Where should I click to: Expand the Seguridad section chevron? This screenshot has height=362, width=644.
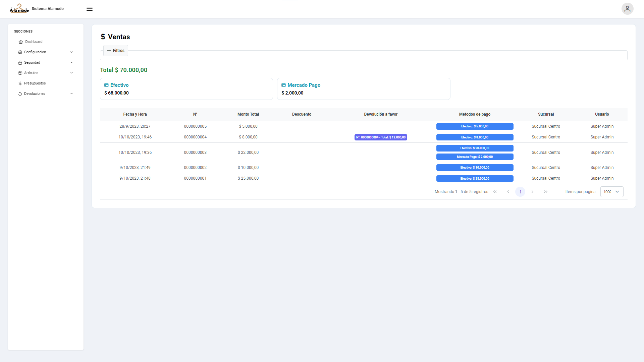tap(71, 63)
